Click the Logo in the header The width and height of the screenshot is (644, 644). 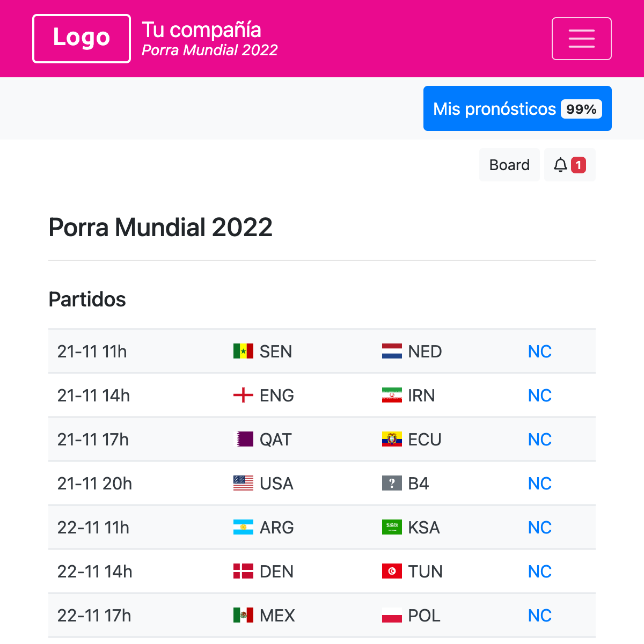(x=81, y=38)
